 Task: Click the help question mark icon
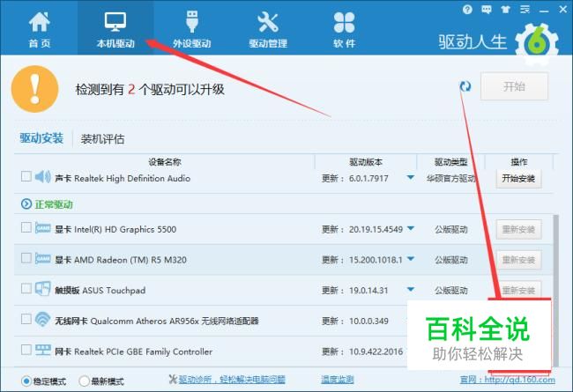coord(467,10)
